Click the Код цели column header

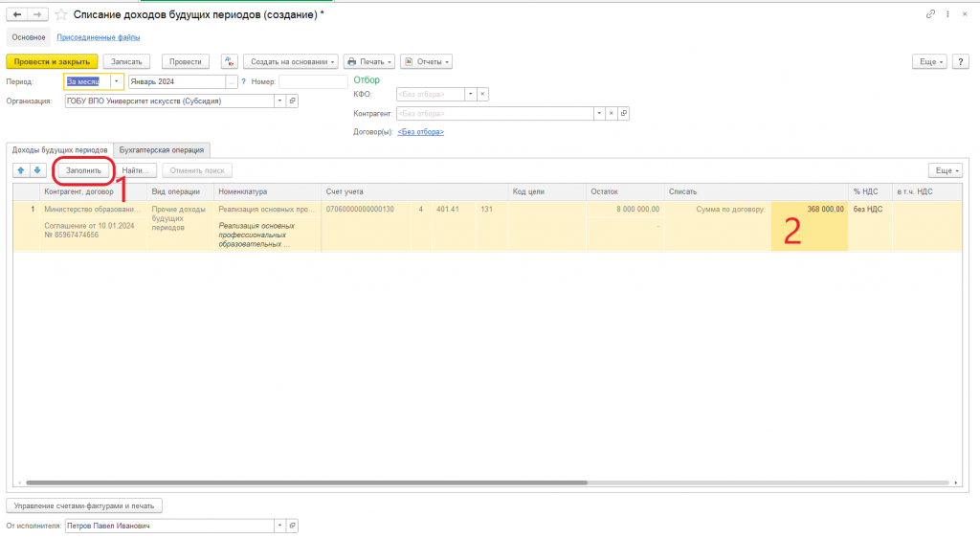click(x=546, y=191)
